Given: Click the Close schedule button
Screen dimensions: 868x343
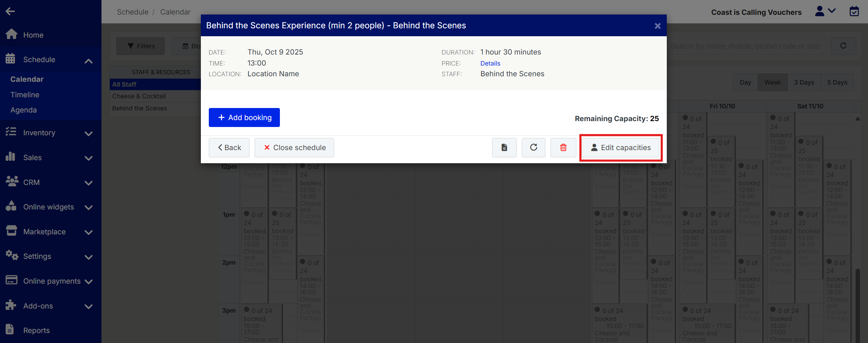Looking at the screenshot, I should pyautogui.click(x=294, y=148).
